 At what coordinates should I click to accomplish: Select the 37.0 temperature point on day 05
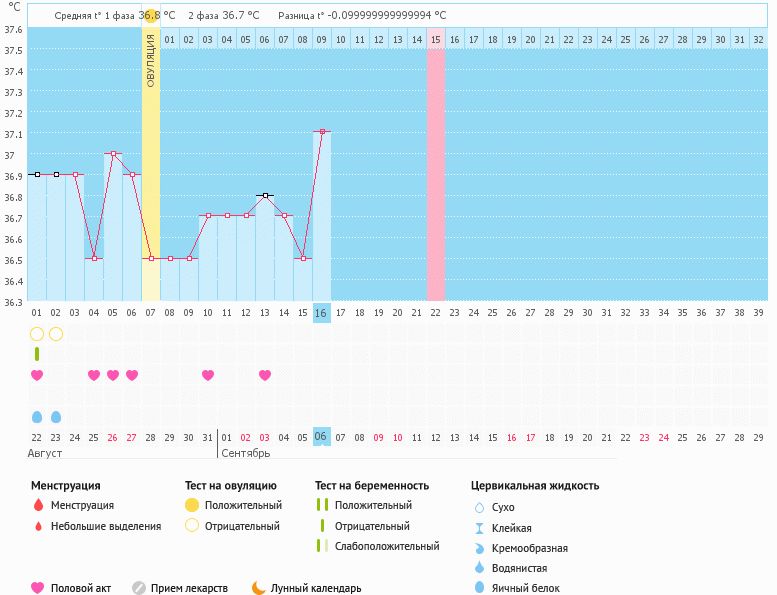click(113, 153)
